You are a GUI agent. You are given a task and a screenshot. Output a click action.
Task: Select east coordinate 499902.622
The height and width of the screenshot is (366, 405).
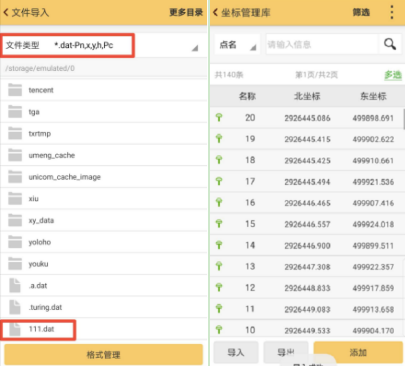[x=373, y=139]
